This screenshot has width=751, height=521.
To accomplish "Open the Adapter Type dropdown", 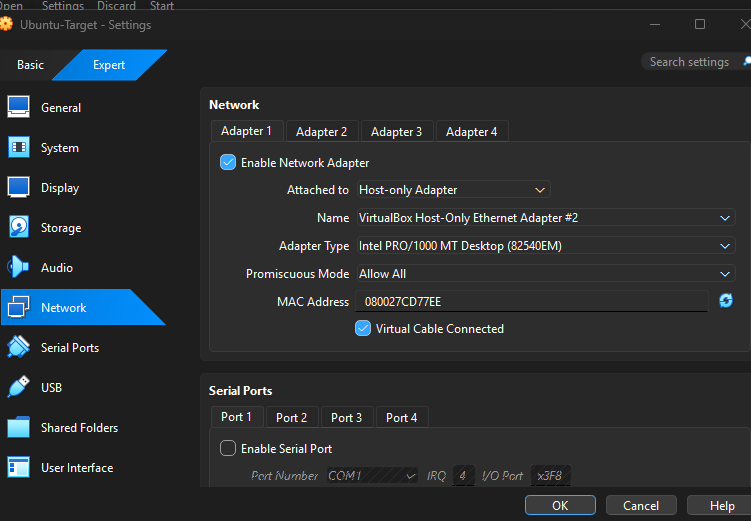I will click(x=546, y=246).
